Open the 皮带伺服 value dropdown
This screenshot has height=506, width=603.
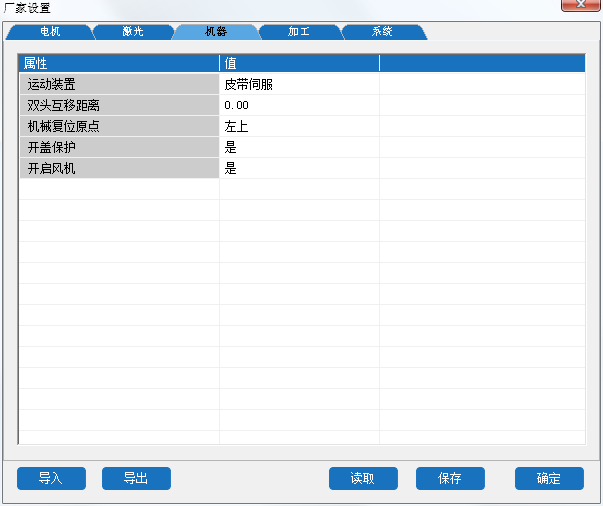[298, 85]
